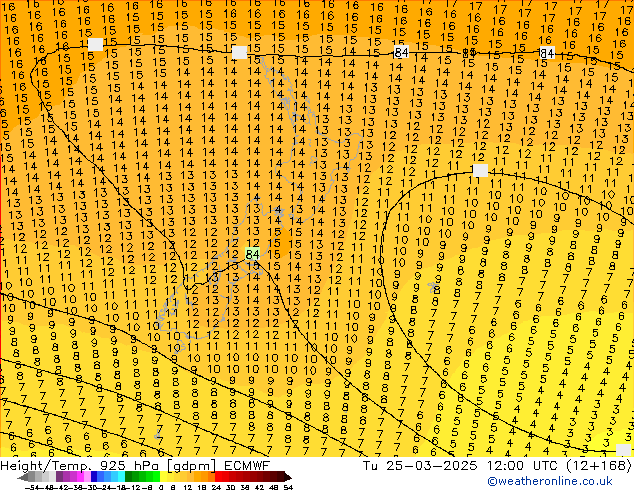Click the '-54' minimum value on the legend
Image resolution: width=634 pixels, height=490 pixels.
coord(32,487)
